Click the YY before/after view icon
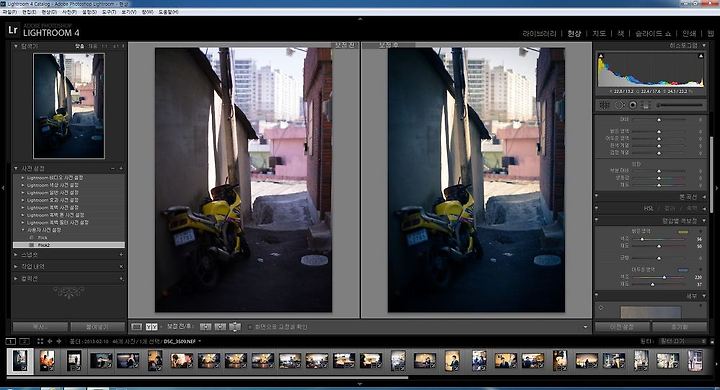The image size is (720, 390). point(152,327)
